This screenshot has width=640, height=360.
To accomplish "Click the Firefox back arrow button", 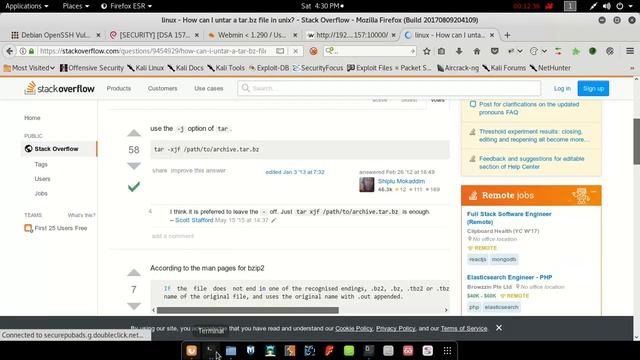I will tap(9, 51).
